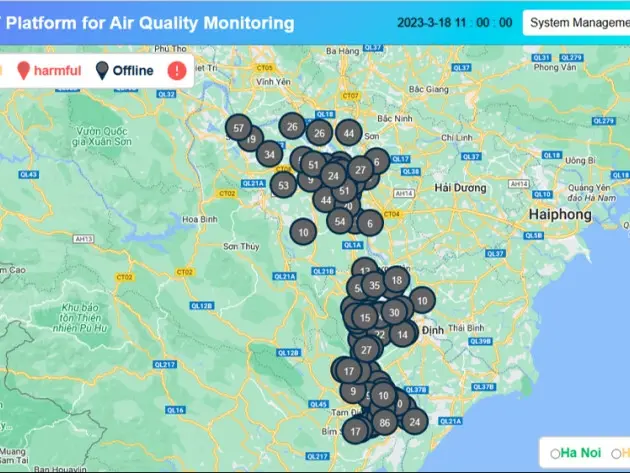The height and width of the screenshot is (473, 630).
Task: Click the cluster marker numbered 53
Action: [x=283, y=185]
